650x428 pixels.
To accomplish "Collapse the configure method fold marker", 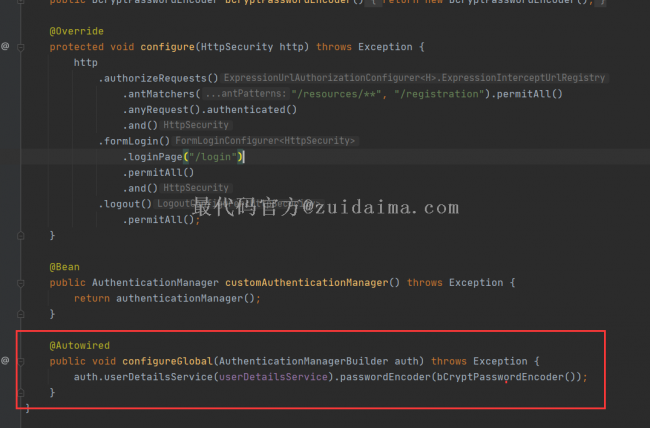I will click(20, 47).
